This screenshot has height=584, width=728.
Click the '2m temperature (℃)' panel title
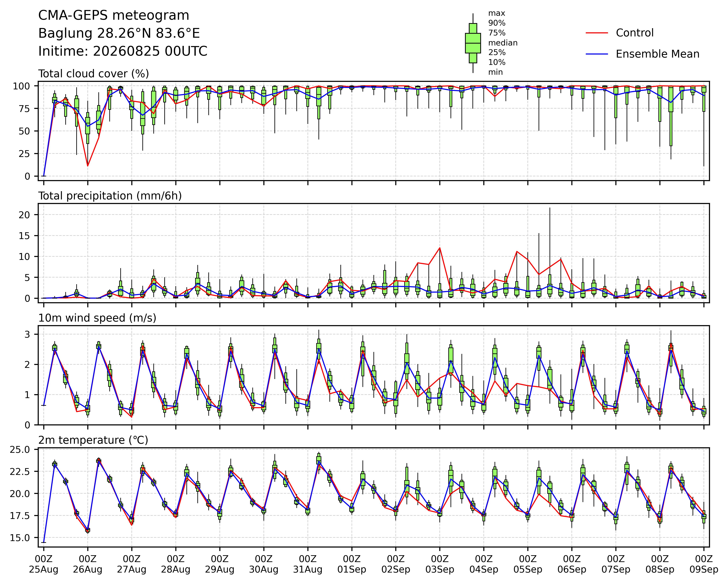coord(93,440)
